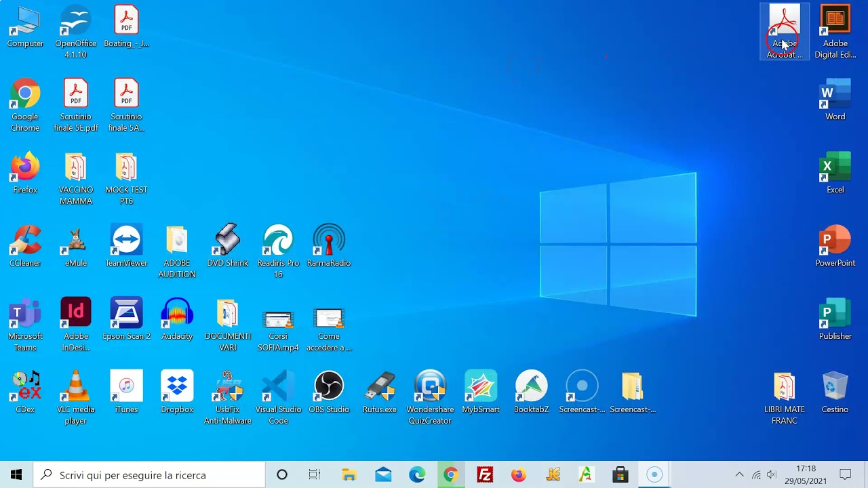Open Audacity desktop shortcut
The image size is (868, 488).
click(177, 320)
